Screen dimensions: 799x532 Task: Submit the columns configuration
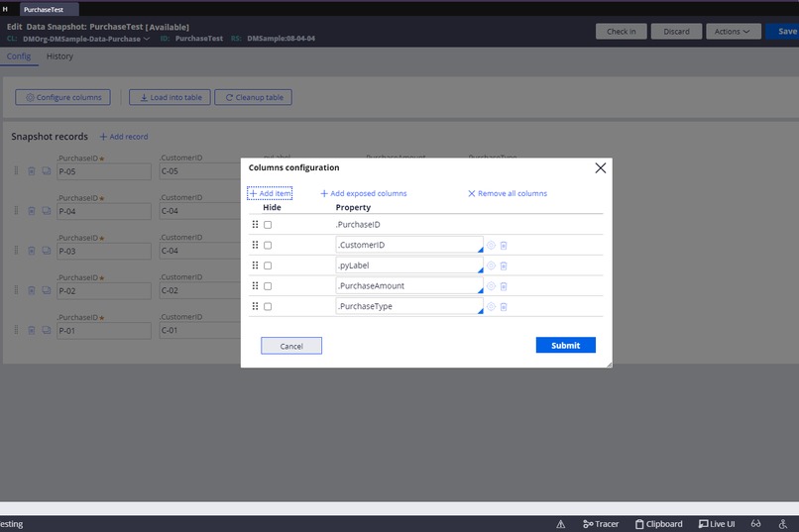[566, 345]
